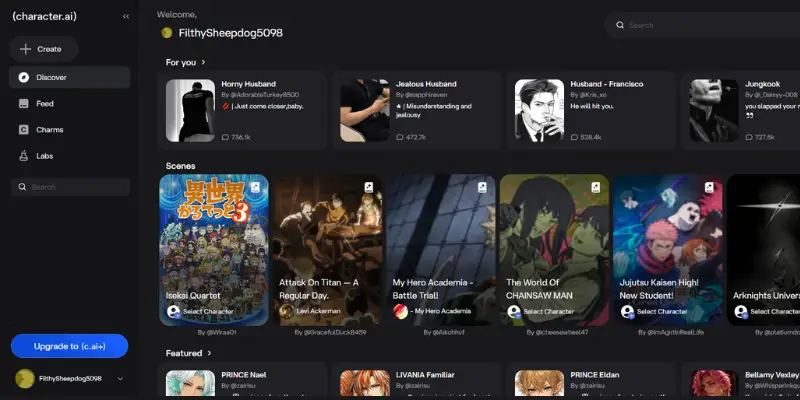Click creator name @Kris_xo

tap(592, 95)
